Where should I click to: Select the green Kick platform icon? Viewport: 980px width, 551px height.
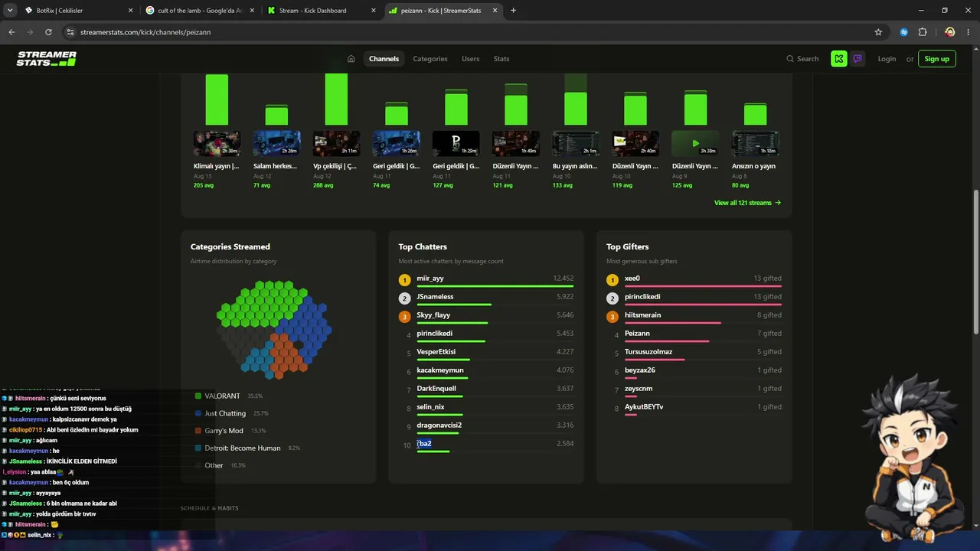[839, 59]
